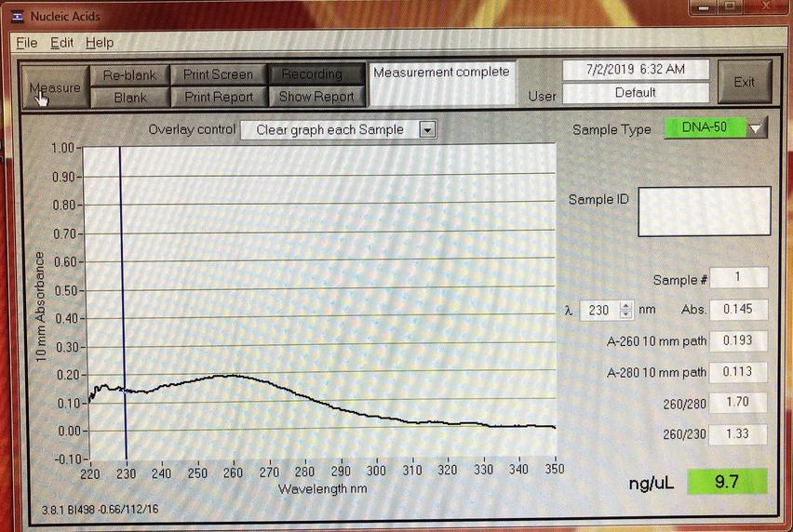This screenshot has width=793, height=532.
Task: Click the Measure button
Action: point(54,86)
